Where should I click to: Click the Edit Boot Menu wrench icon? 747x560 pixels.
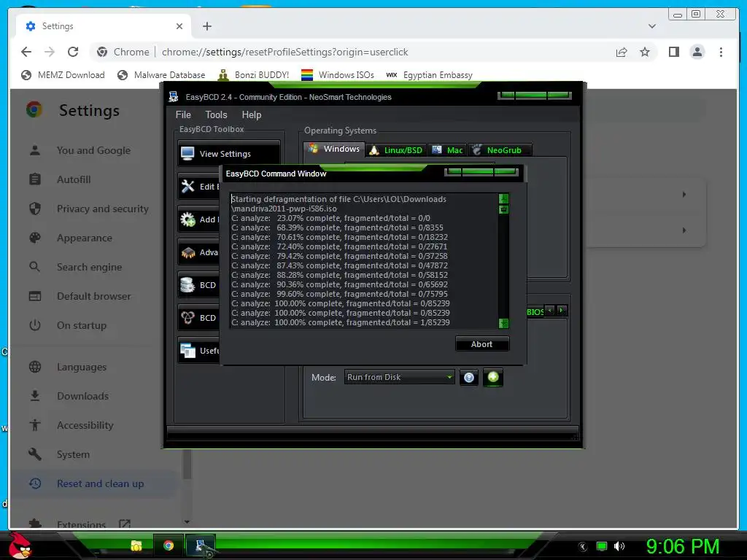point(187,186)
